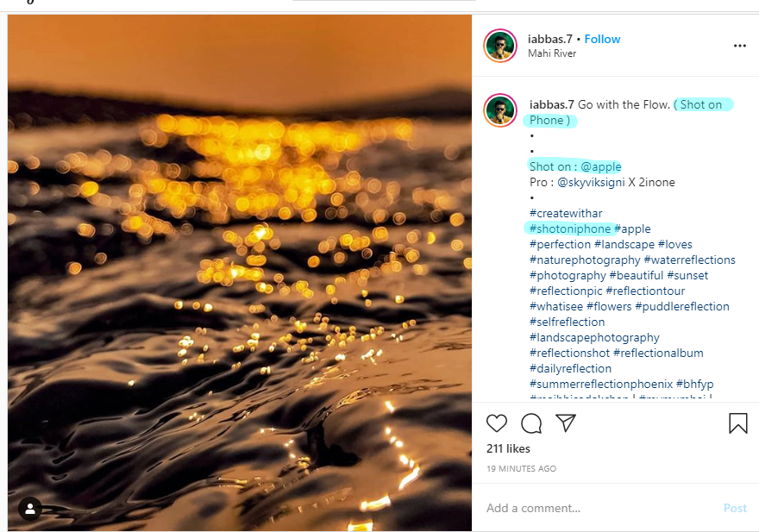Open the #shotoniphone hashtag
The width and height of the screenshot is (759, 532).
(x=571, y=228)
